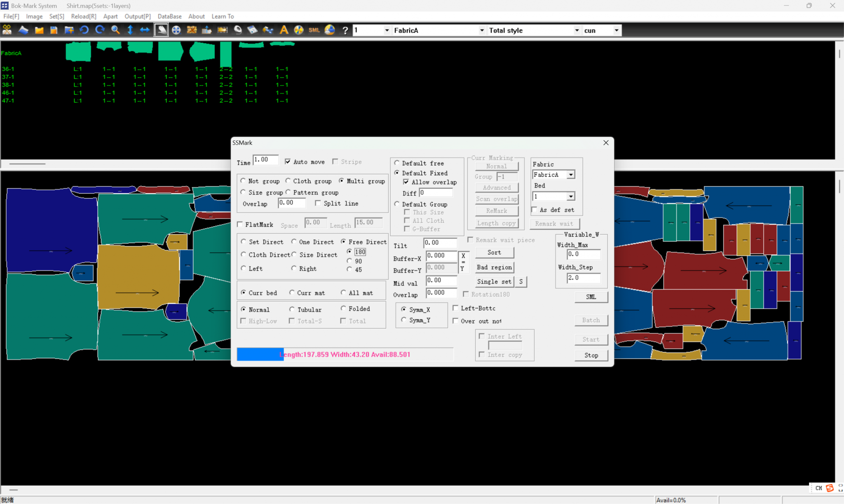The height and width of the screenshot is (504, 844).
Task: Click the open folder icon
Action: 39,30
